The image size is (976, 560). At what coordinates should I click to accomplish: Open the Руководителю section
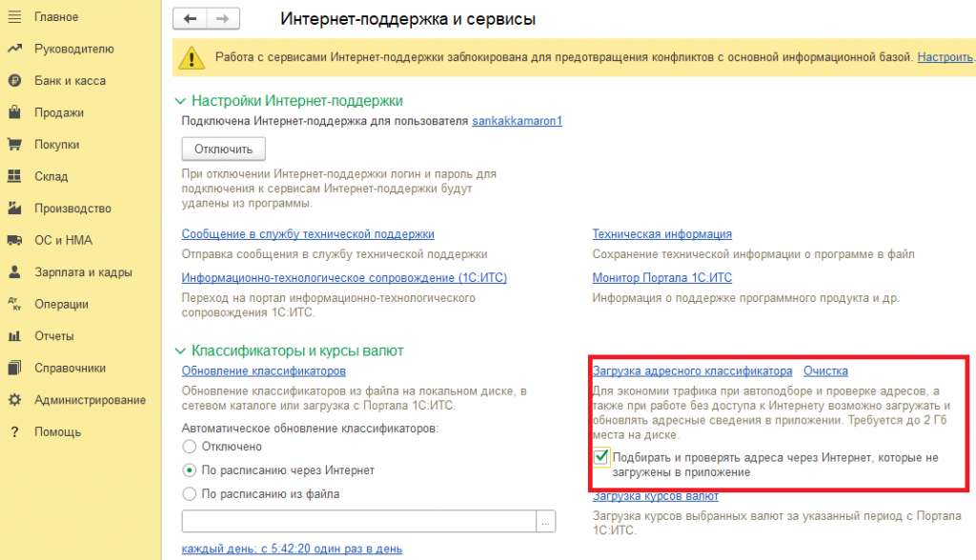[x=74, y=50]
